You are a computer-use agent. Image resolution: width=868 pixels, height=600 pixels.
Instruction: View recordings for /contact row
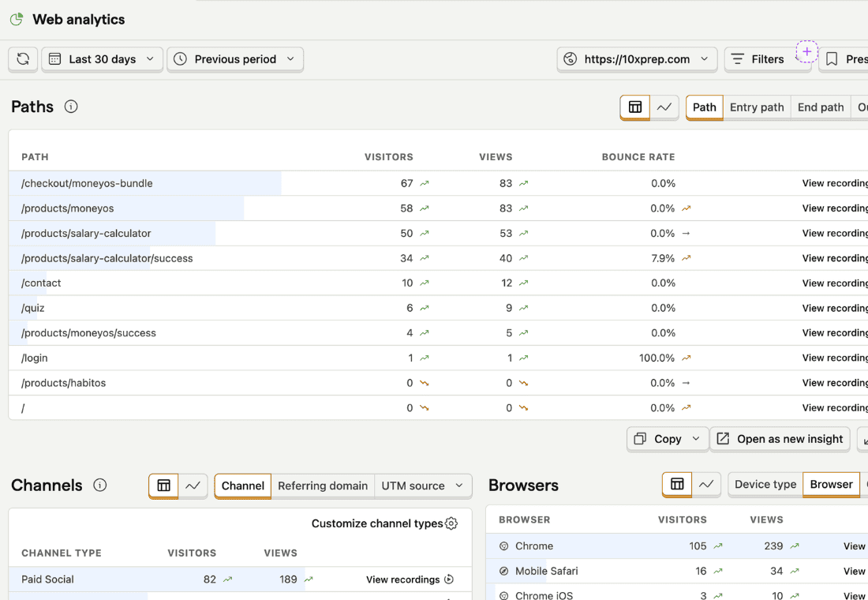(835, 283)
